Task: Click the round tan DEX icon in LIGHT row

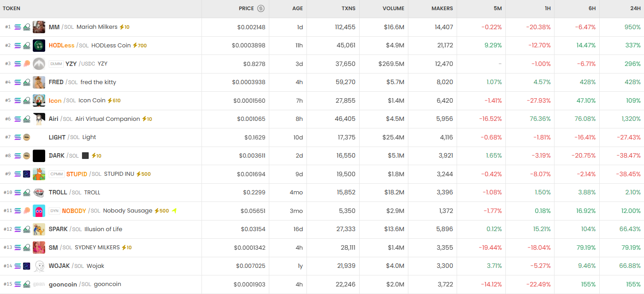Action: 27,137
